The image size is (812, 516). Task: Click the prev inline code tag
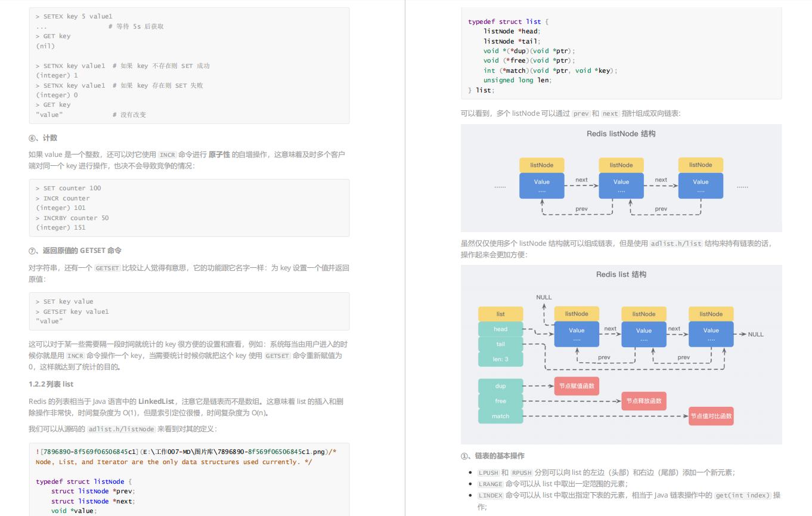(x=581, y=113)
